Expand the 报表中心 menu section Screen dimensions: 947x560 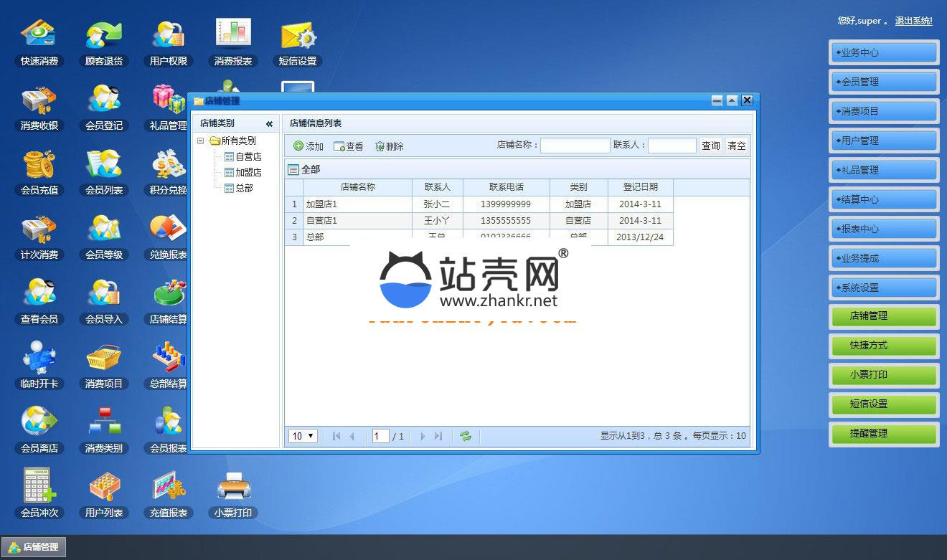coord(884,229)
